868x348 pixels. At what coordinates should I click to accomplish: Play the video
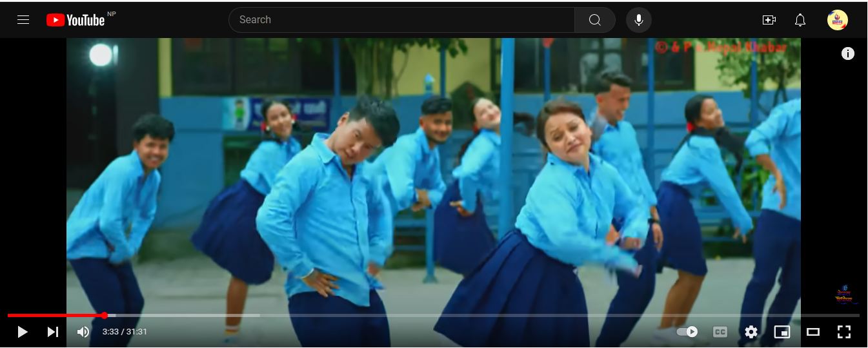pyautogui.click(x=22, y=332)
